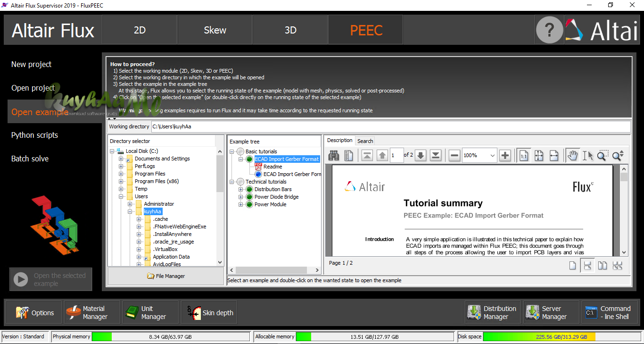The width and height of the screenshot is (644, 344).
Task: Zoom out with the minus button
Action: pyautogui.click(x=454, y=155)
